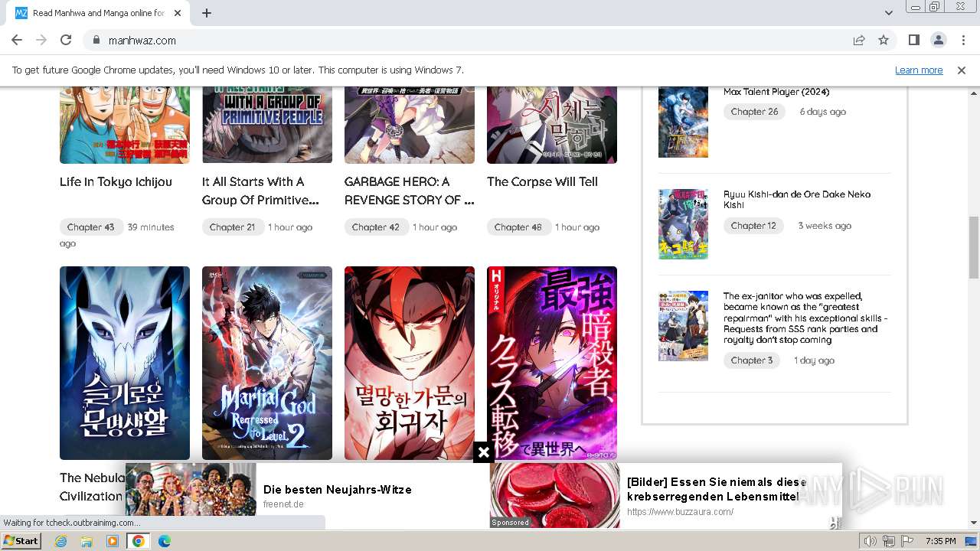Share this page via the share icon
The image size is (980, 551).
point(859,40)
